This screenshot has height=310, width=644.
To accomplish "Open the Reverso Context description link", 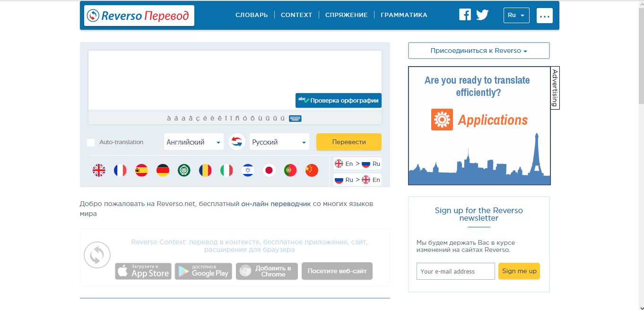I will pyautogui.click(x=249, y=246).
